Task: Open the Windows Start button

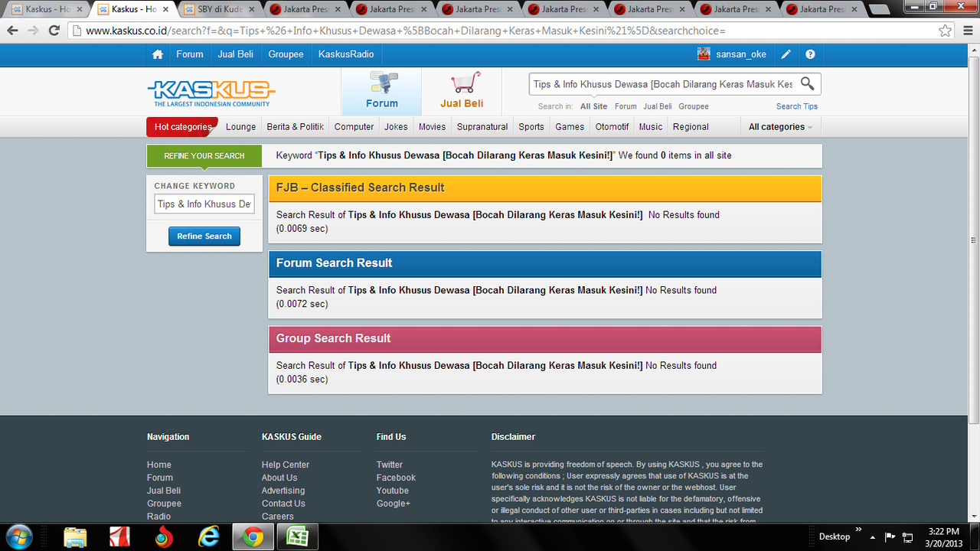Action: pyautogui.click(x=19, y=536)
